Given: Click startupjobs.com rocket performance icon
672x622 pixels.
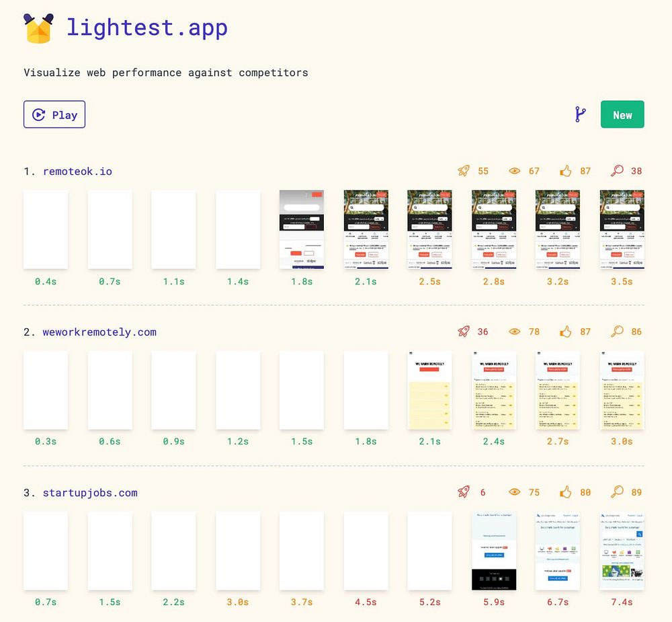Looking at the screenshot, I should [x=464, y=492].
